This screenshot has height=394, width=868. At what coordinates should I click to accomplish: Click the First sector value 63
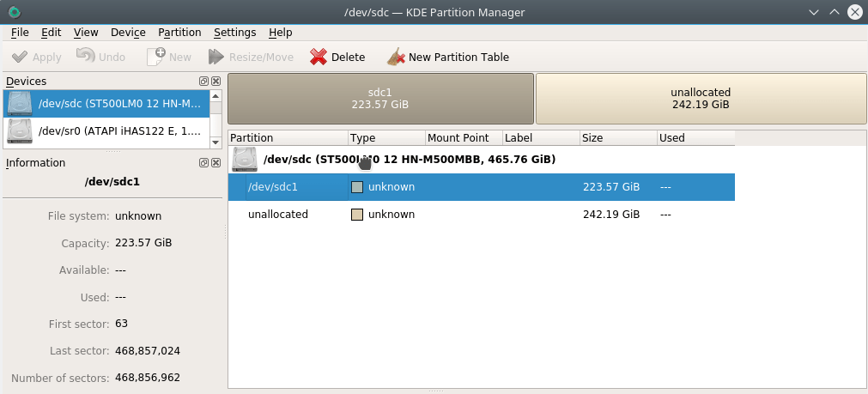pos(121,323)
